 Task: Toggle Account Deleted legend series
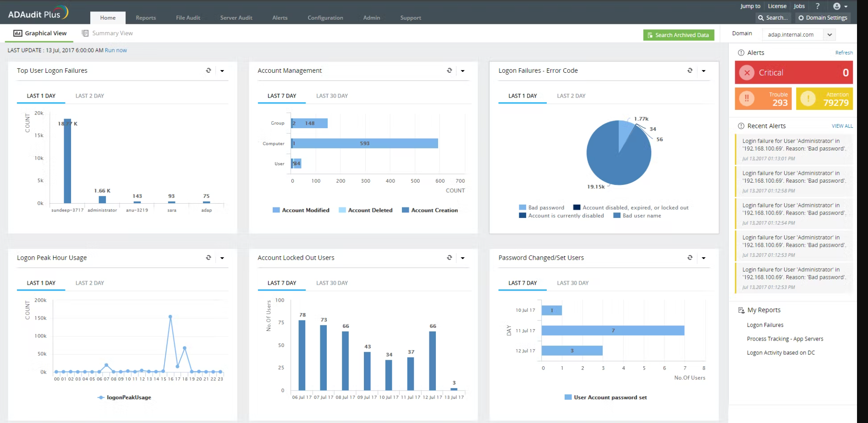click(366, 210)
